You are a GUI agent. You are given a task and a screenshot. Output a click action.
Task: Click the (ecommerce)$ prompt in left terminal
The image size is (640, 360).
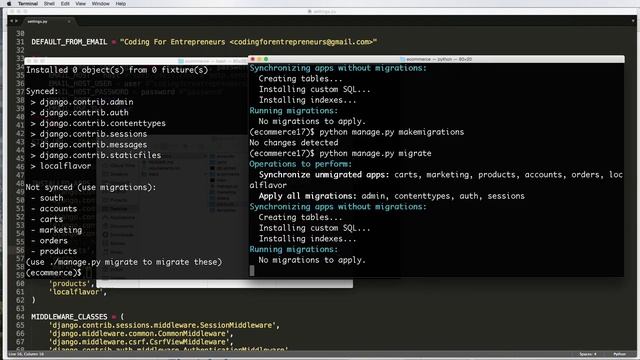point(53,273)
